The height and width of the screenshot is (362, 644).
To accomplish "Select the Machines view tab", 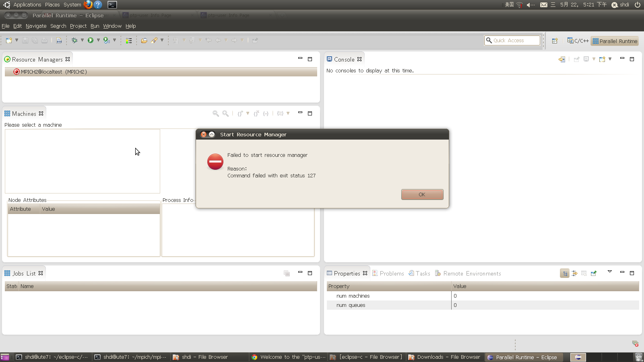I will pos(24,114).
